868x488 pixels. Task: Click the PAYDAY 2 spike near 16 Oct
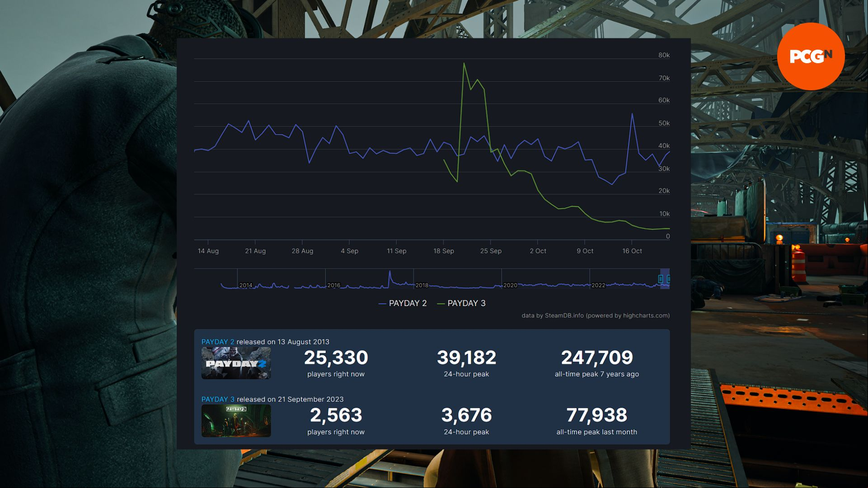(632, 114)
